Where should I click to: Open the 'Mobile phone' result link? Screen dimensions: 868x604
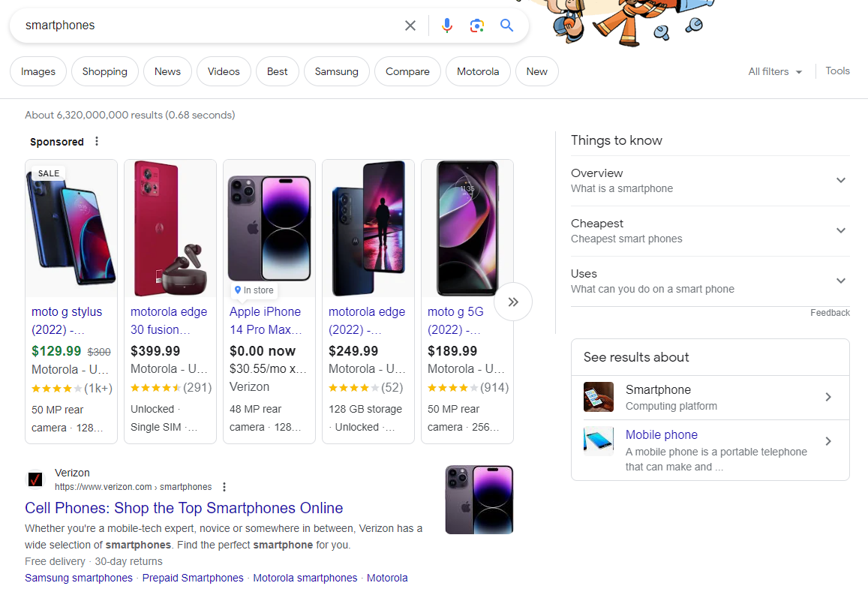tap(661, 434)
